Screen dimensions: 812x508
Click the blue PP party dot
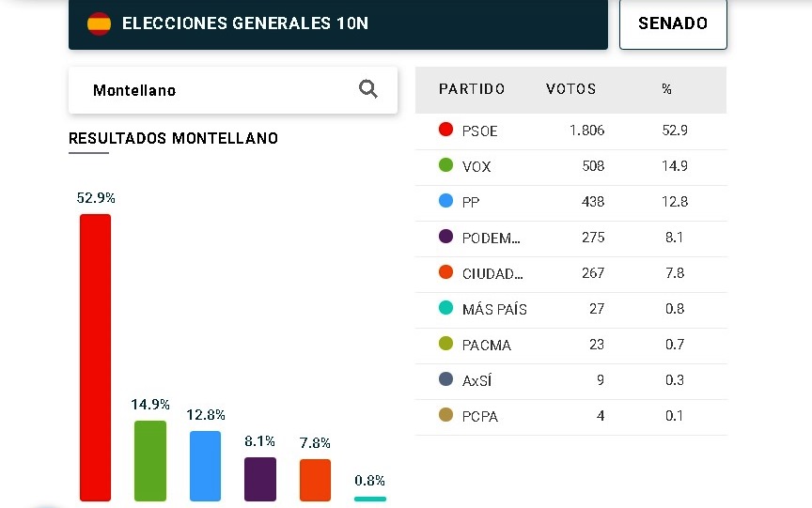(x=446, y=201)
